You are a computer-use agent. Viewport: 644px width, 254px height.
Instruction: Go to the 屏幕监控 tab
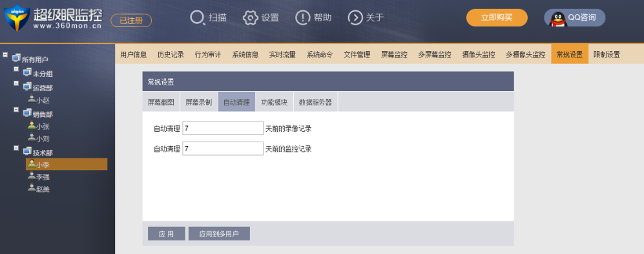coord(394,54)
